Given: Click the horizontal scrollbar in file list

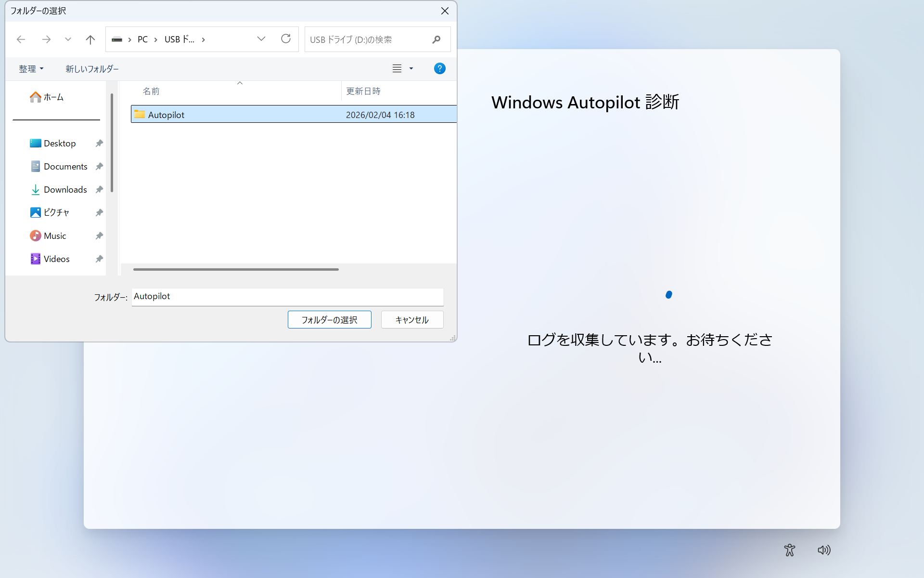Looking at the screenshot, I should pos(236,269).
